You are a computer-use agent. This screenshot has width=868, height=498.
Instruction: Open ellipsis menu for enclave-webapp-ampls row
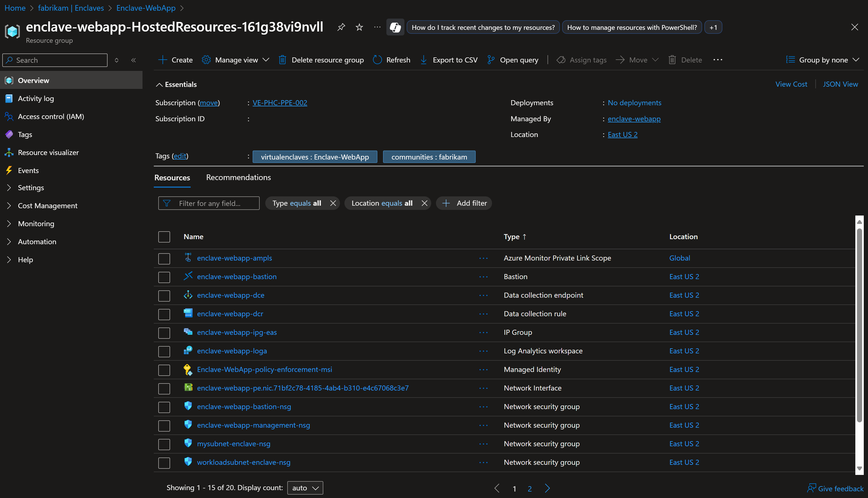point(483,258)
